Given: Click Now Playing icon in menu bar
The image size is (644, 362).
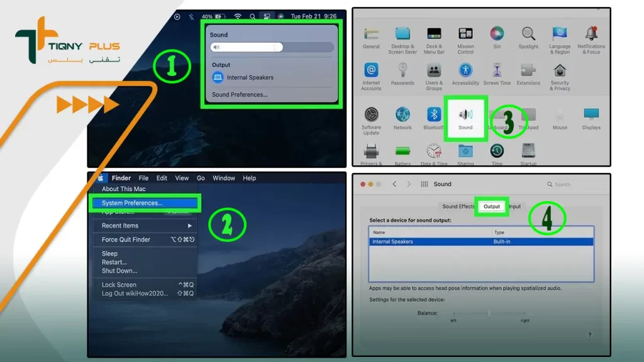Looking at the screenshot, I should [x=177, y=16].
